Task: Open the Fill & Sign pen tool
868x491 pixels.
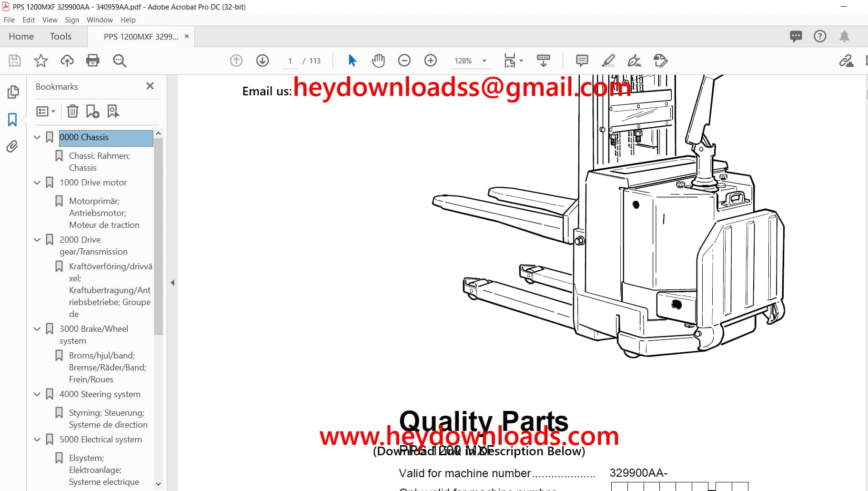Action: [x=634, y=61]
